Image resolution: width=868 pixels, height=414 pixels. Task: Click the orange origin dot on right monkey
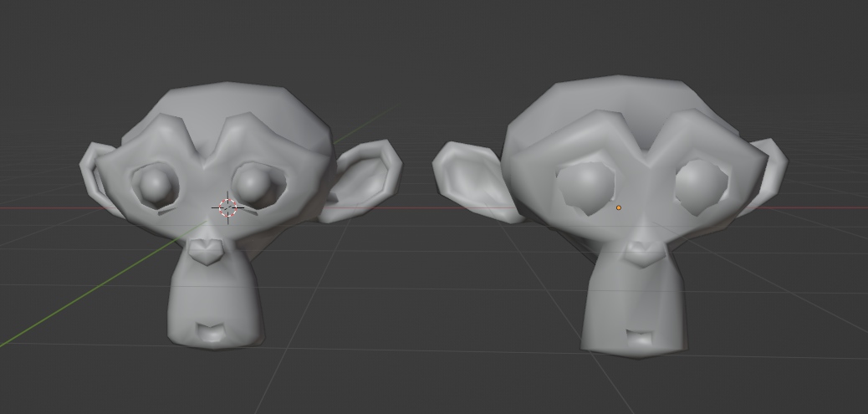(x=618, y=207)
